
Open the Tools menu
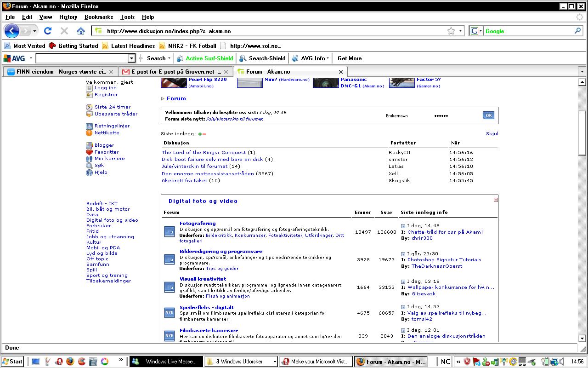pyautogui.click(x=127, y=17)
